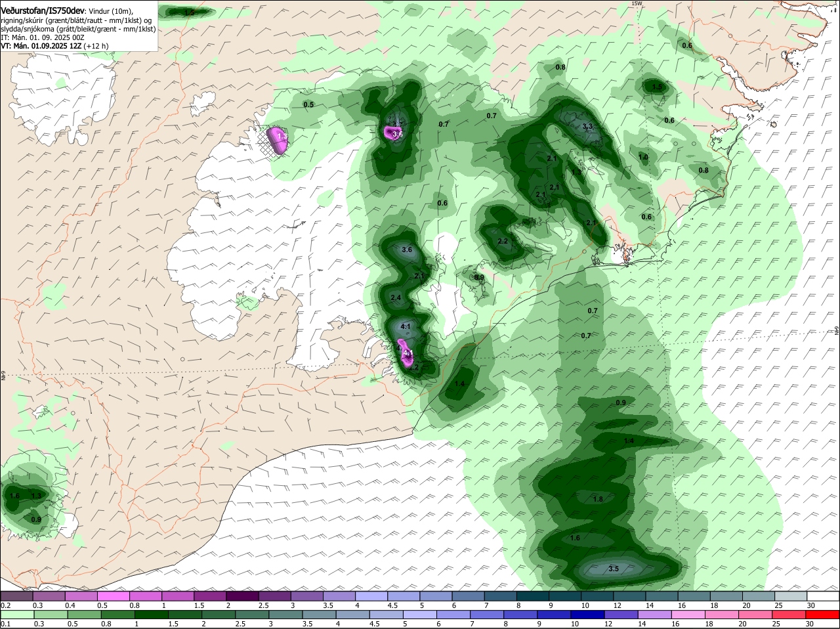
Task: Select lower legend pale green swatch labeled 0.1
Action: (x=17, y=615)
